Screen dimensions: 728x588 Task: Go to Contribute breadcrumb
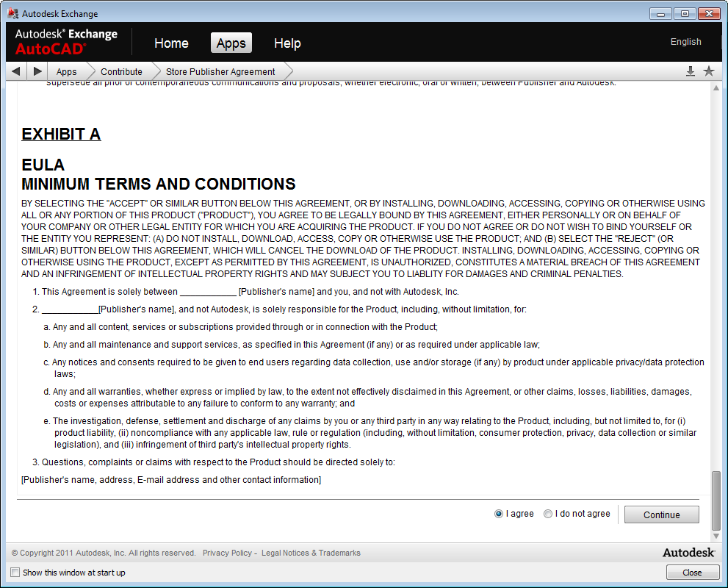tap(121, 71)
